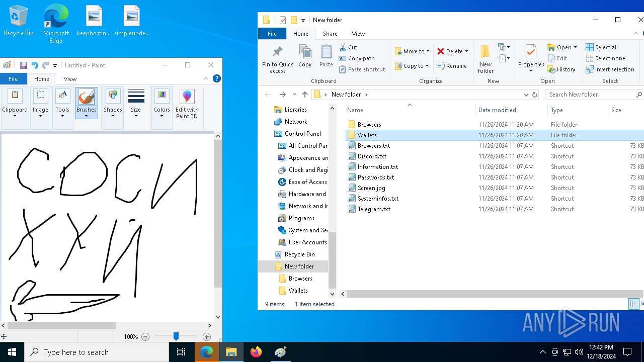Click Rename in Organize group

coord(452,66)
